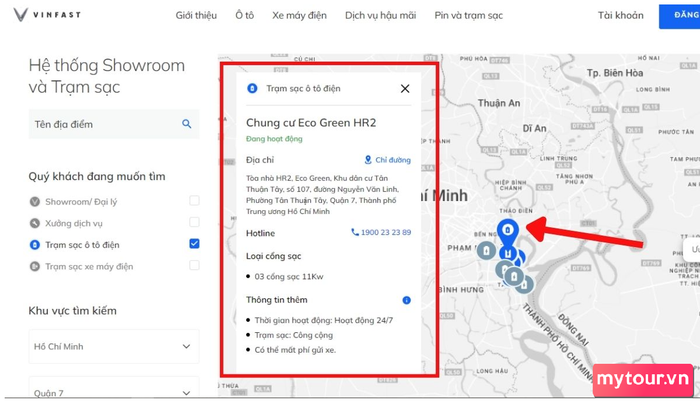Open the Xe máy điện menu

click(300, 16)
